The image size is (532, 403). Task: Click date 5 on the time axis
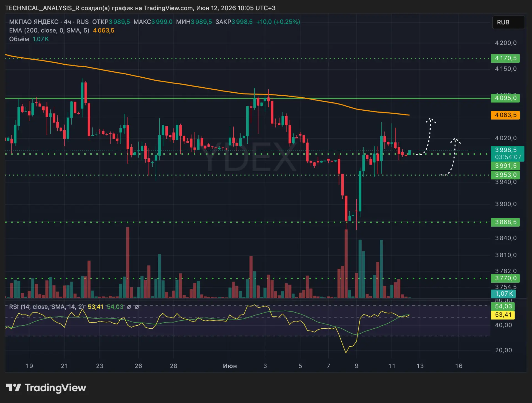(300, 366)
